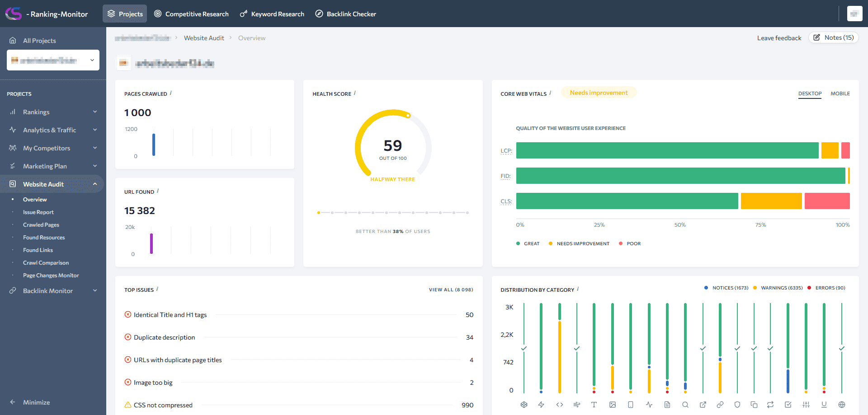Click the My Competitors people icon
The image size is (868, 415).
(13, 148)
